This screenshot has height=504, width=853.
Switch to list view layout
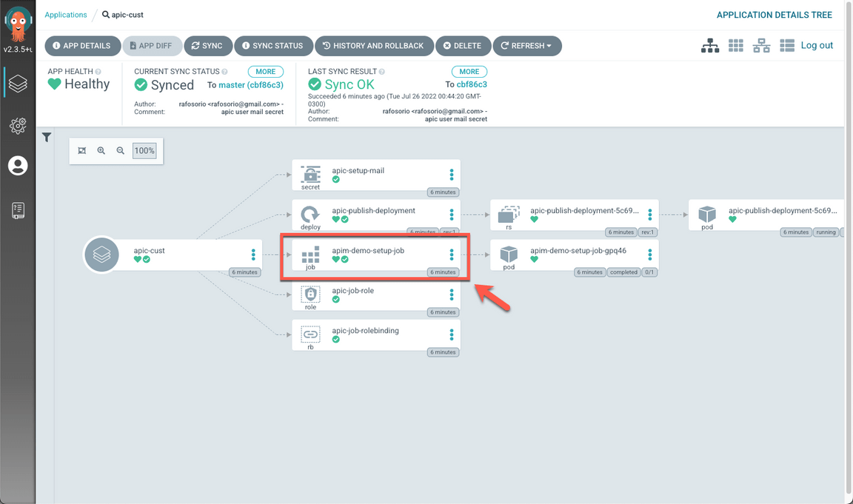click(x=787, y=46)
